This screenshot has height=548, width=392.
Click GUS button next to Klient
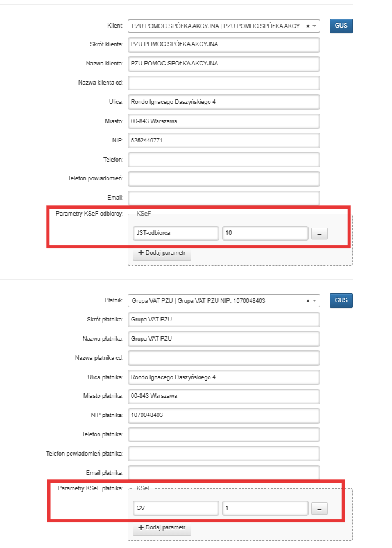pyautogui.click(x=341, y=26)
